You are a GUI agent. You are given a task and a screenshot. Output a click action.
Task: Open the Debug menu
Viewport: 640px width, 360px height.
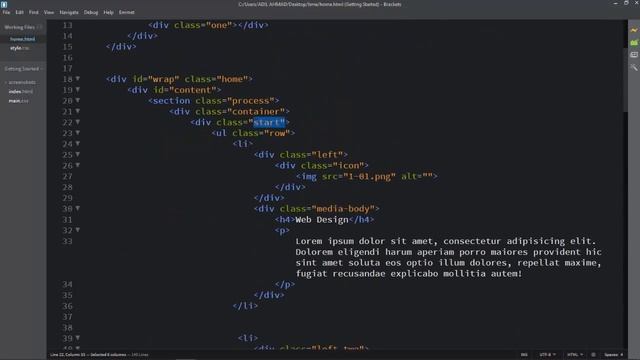pos(91,13)
